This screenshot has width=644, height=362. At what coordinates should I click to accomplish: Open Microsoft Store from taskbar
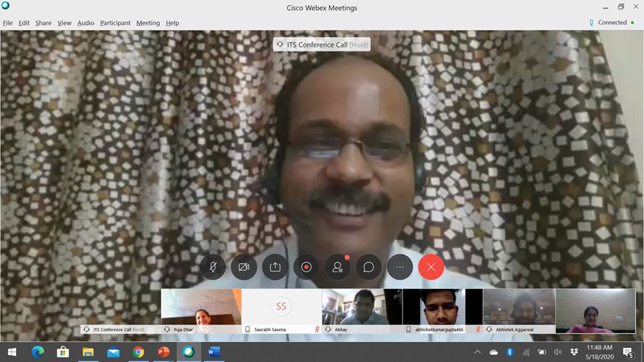[x=63, y=352]
